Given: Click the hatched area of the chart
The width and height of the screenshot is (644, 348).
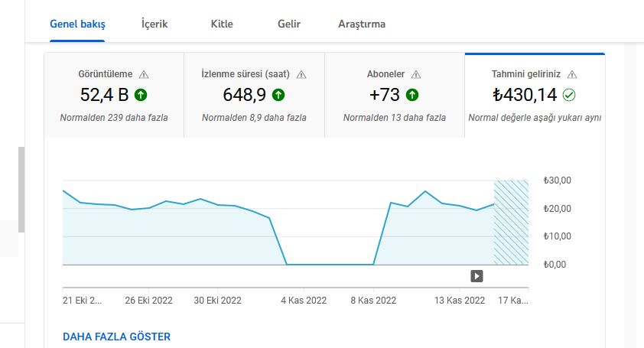Looking at the screenshot, I should tap(511, 223).
